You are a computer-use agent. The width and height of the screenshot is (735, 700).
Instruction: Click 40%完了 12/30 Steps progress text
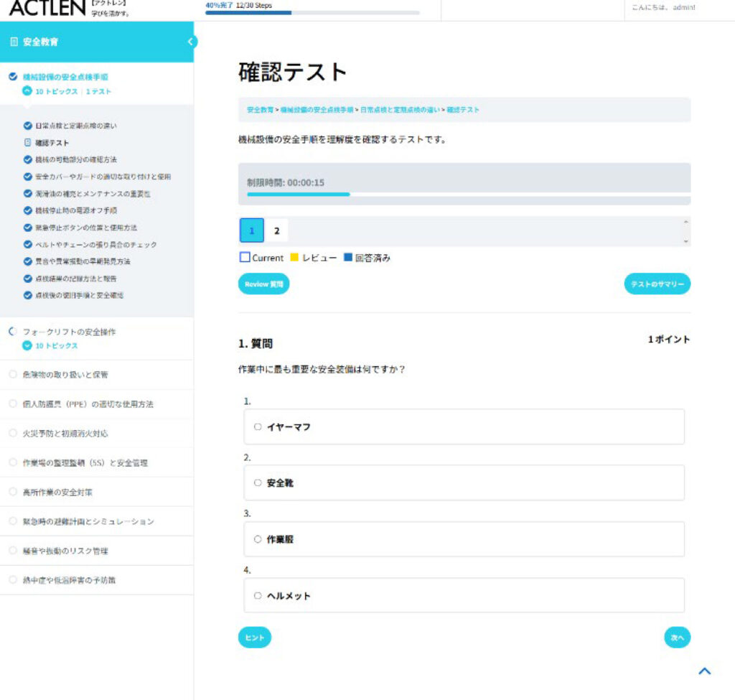point(238,5)
